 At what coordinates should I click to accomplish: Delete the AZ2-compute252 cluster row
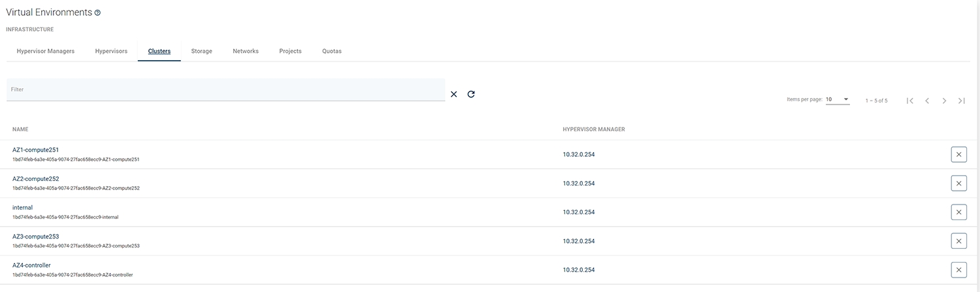coord(958,184)
